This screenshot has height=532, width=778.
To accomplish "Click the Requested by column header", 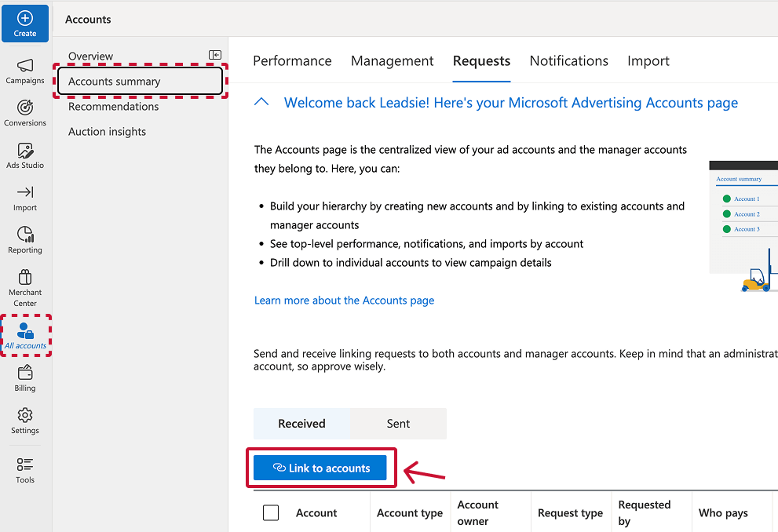I will 644,512.
